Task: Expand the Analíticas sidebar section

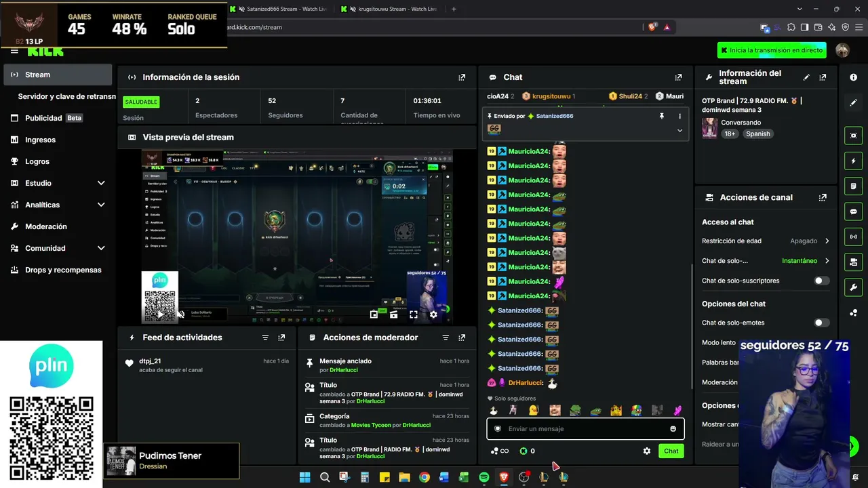Action: (x=101, y=205)
